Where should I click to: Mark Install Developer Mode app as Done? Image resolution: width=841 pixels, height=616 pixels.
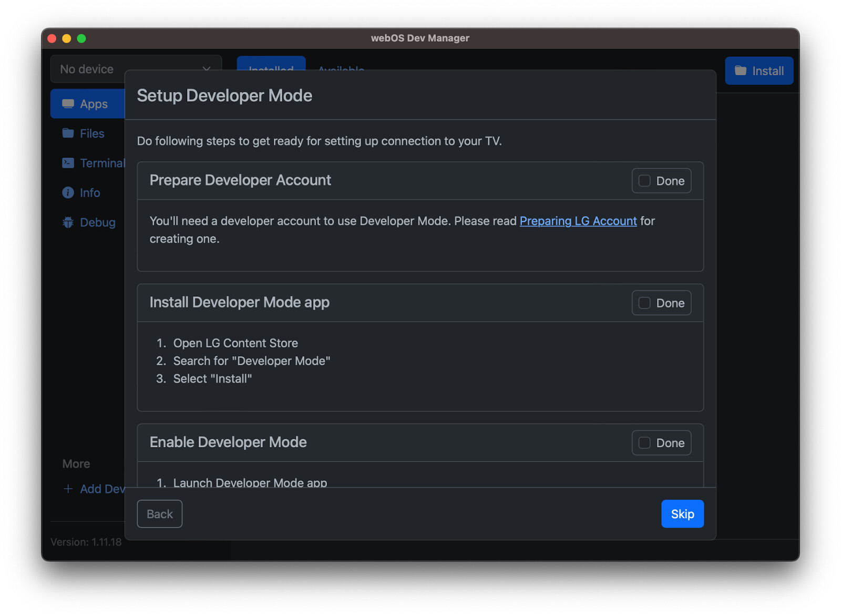(x=644, y=303)
